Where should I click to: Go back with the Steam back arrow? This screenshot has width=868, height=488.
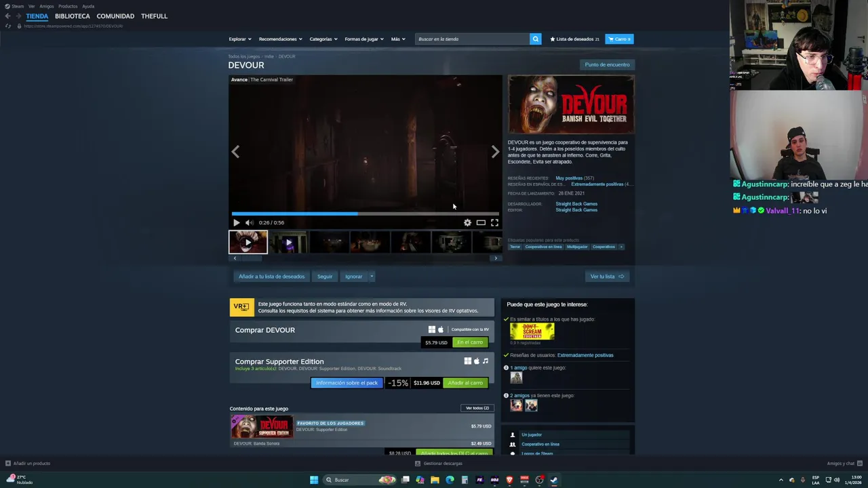point(7,16)
